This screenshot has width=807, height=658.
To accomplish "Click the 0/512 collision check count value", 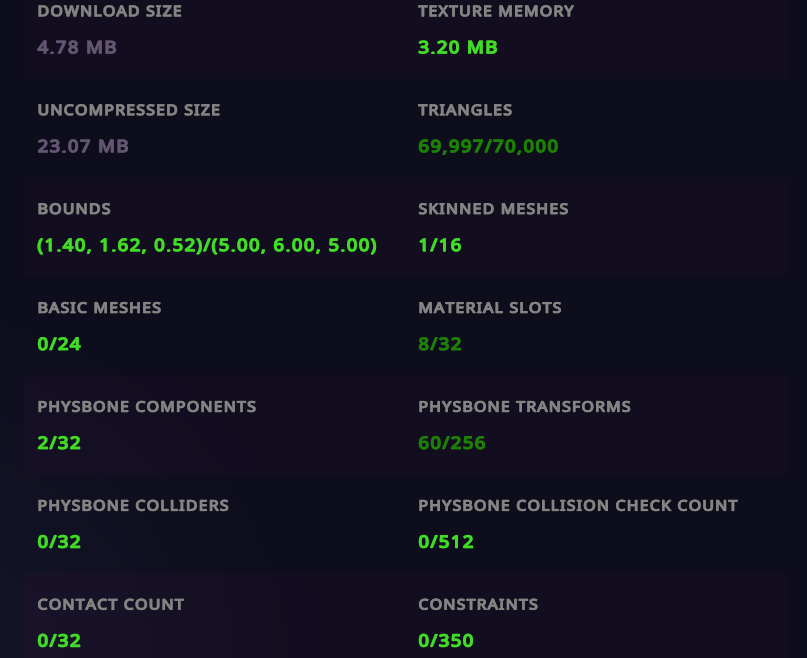I will tap(446, 542).
